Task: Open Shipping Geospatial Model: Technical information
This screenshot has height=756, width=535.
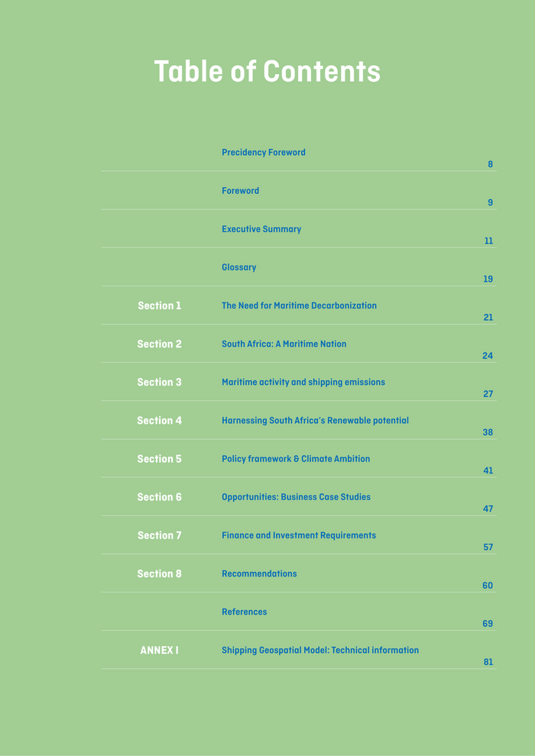Action: [319, 651]
